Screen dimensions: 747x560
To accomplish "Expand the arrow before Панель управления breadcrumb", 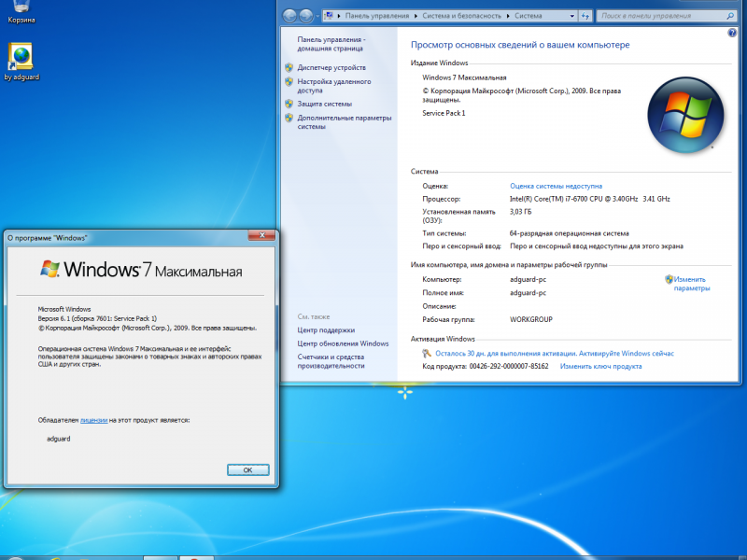I will pos(339,16).
